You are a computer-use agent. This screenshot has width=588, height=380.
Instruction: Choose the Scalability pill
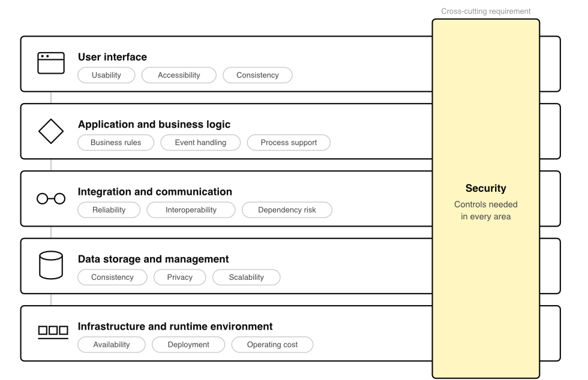point(247,278)
